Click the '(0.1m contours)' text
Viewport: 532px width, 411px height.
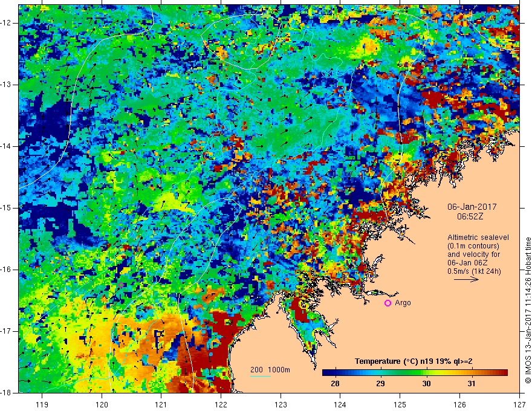click(473, 246)
